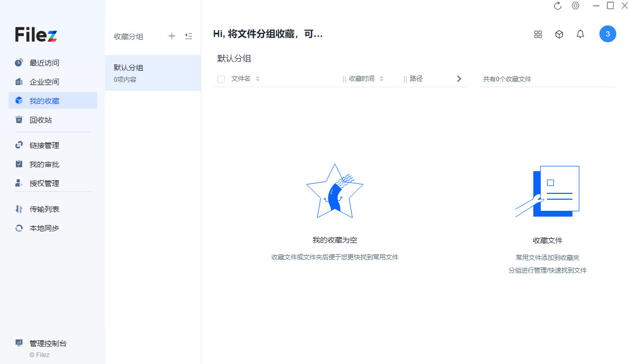Click 我的收藏为空 empty state text
This screenshot has height=364, width=629.
tap(335, 240)
